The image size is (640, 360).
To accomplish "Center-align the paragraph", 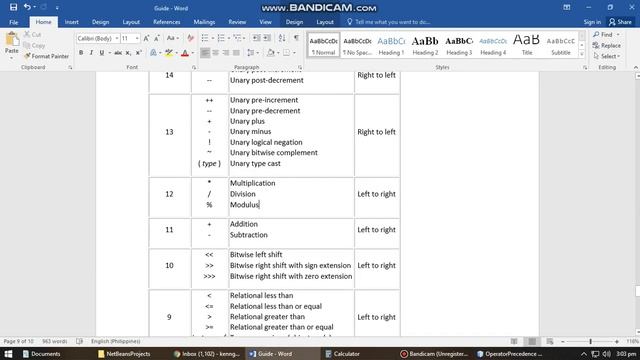I will point(216,53).
